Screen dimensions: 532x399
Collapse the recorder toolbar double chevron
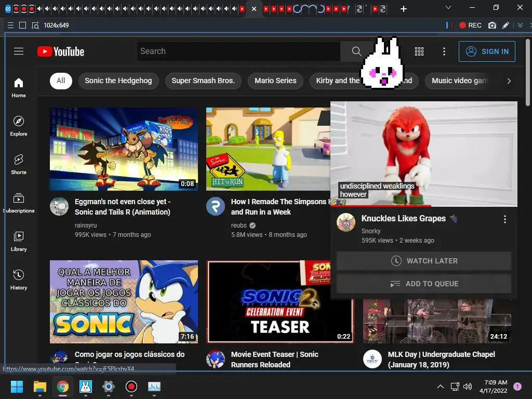click(x=520, y=25)
